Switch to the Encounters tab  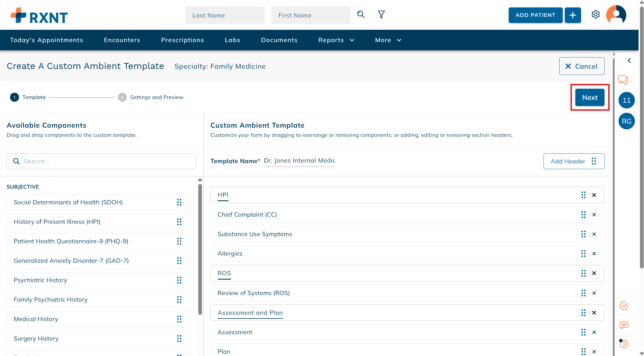tap(122, 40)
